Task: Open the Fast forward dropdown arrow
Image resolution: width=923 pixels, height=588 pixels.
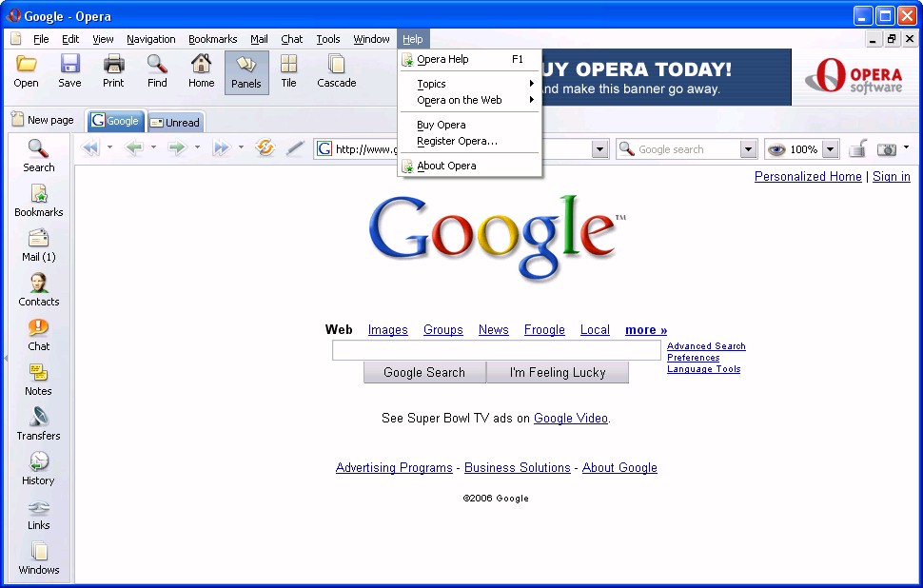Action: [x=241, y=147]
